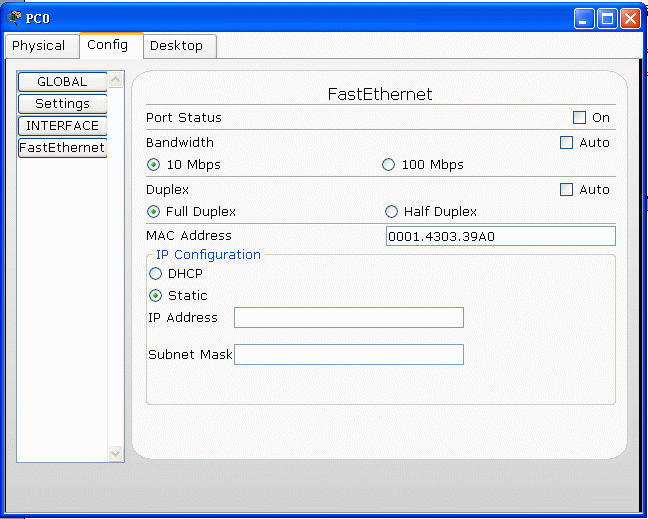Select the Full Duplex radio button

(154, 212)
